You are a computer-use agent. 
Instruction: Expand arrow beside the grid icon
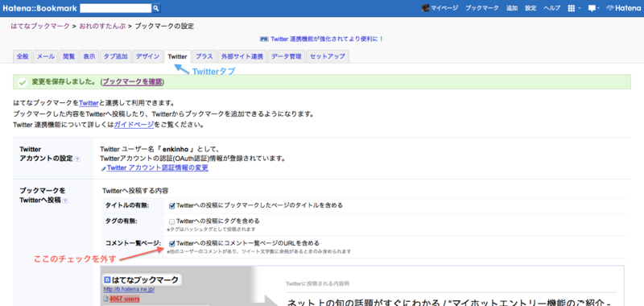[579, 8]
